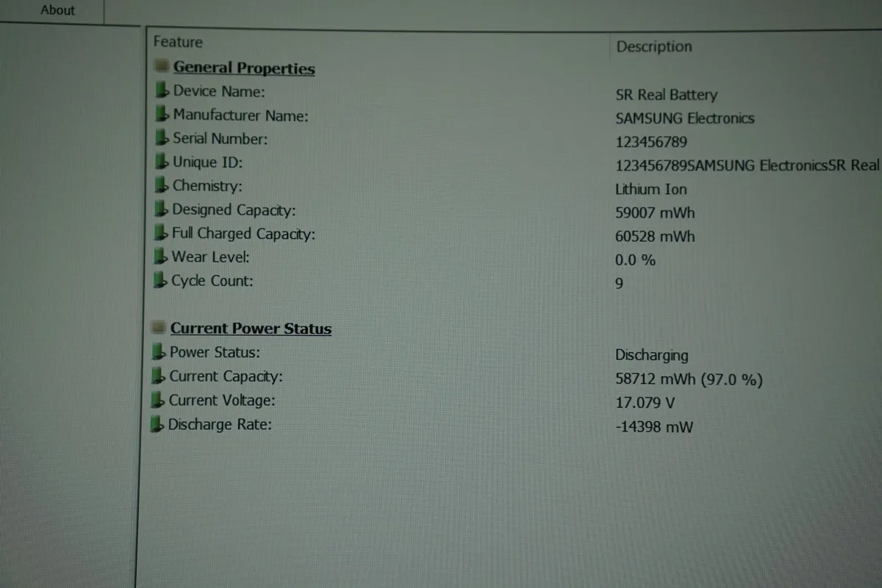
Task: Select the SR Real Battery value text
Action: [x=666, y=94]
